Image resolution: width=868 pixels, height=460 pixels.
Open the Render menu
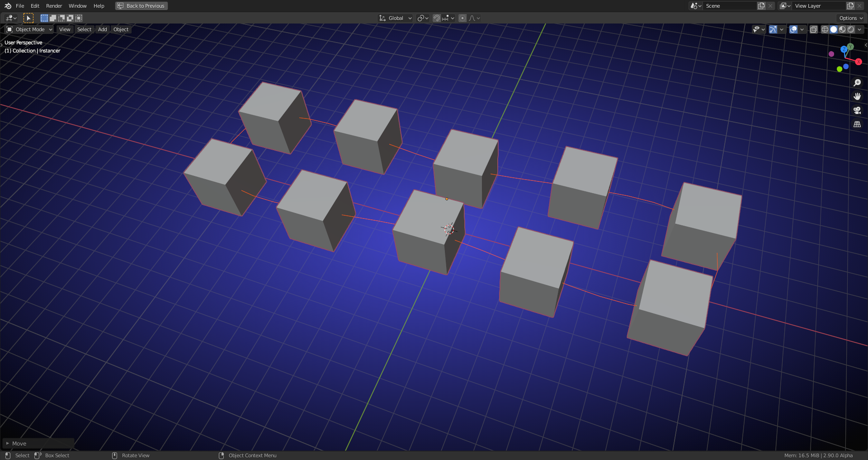click(x=54, y=6)
